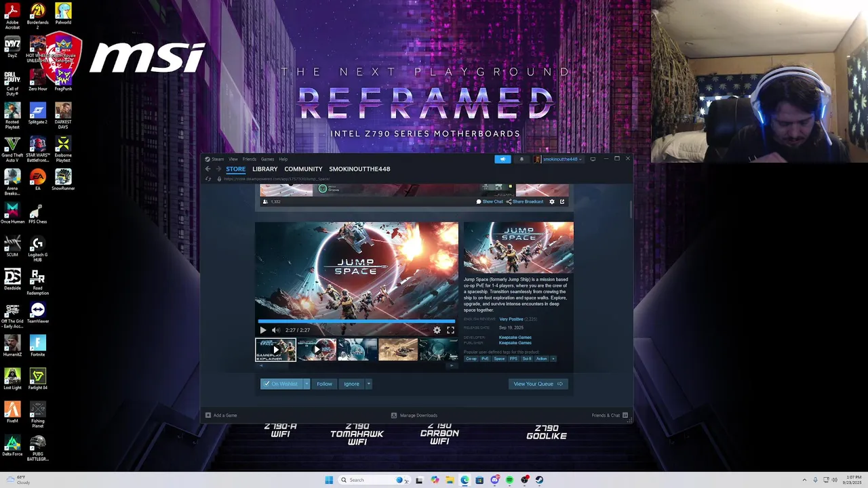
Task: Open the wishlist dropdown arrow
Action: [307, 384]
